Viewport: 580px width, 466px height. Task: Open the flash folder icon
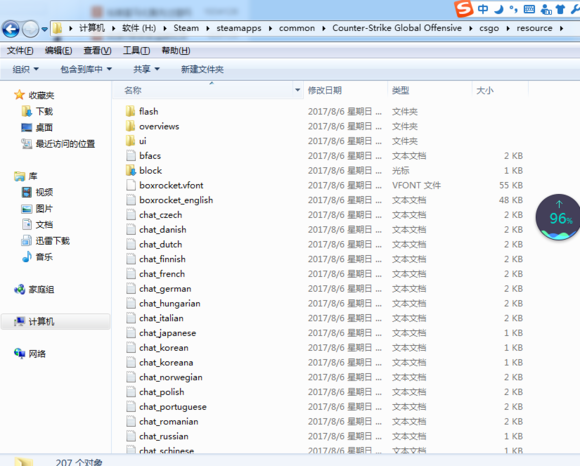(131, 111)
